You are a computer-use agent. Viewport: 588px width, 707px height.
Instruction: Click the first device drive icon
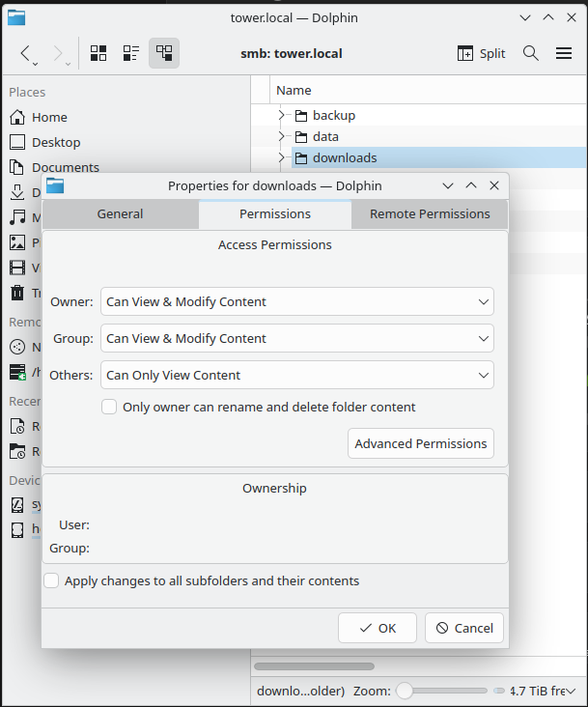(x=17, y=505)
